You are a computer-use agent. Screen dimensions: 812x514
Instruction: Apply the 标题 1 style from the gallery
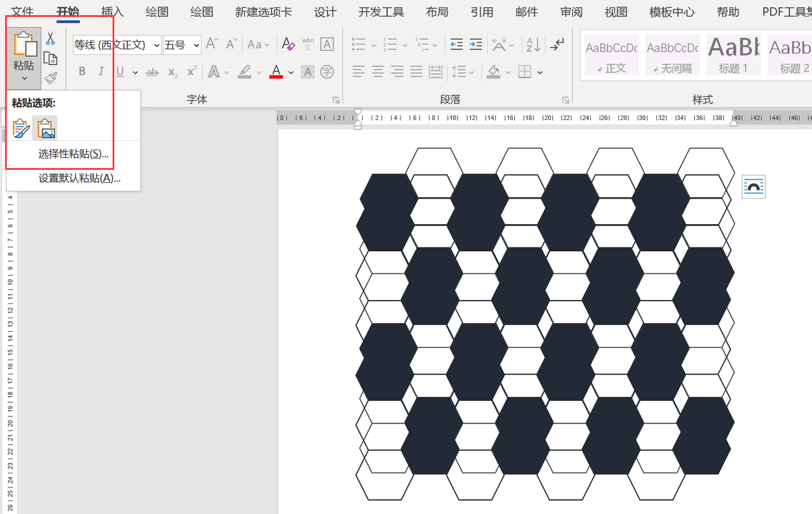734,55
